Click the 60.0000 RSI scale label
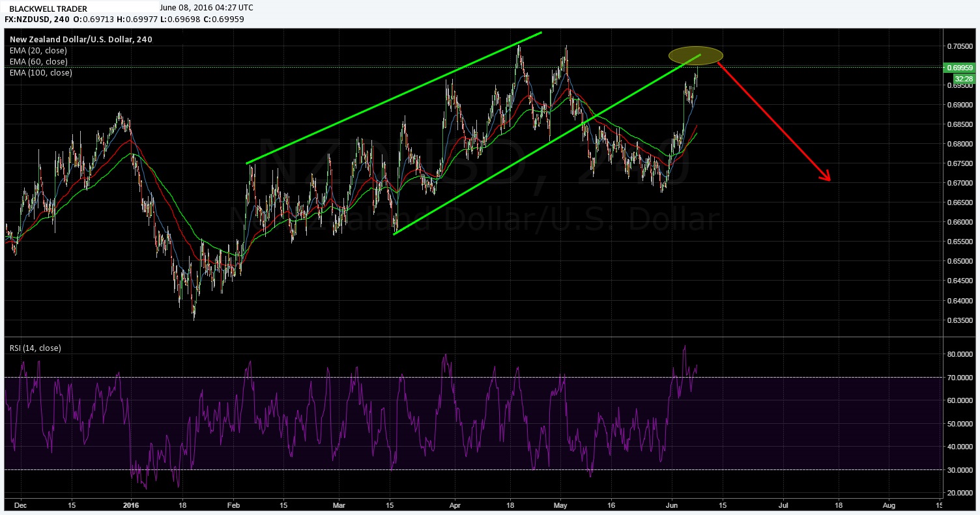 point(959,400)
